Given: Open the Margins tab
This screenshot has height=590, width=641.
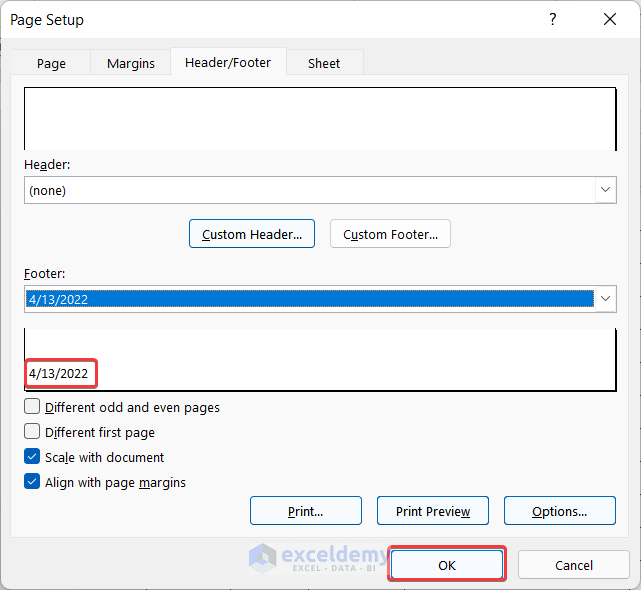Looking at the screenshot, I should coord(131,63).
